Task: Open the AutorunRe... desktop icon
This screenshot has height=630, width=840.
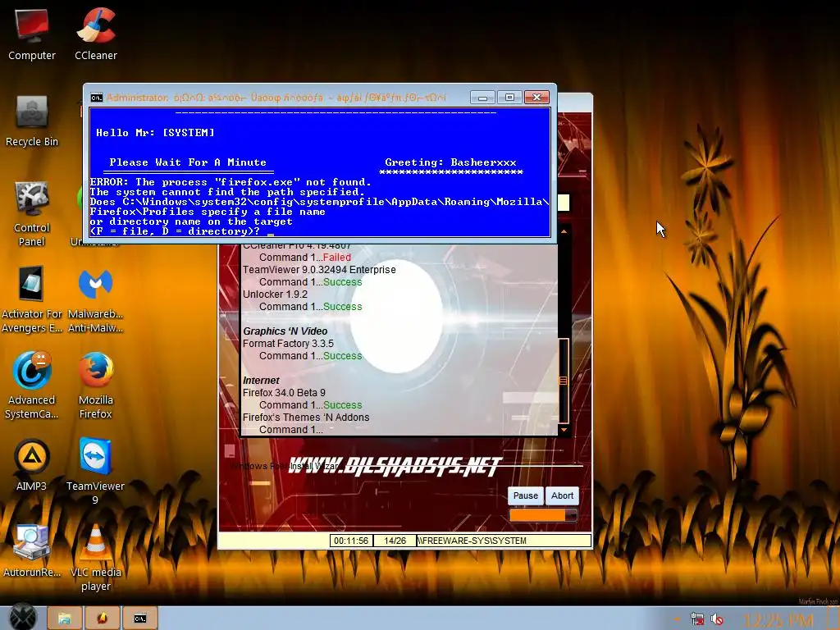Action: tap(32, 550)
